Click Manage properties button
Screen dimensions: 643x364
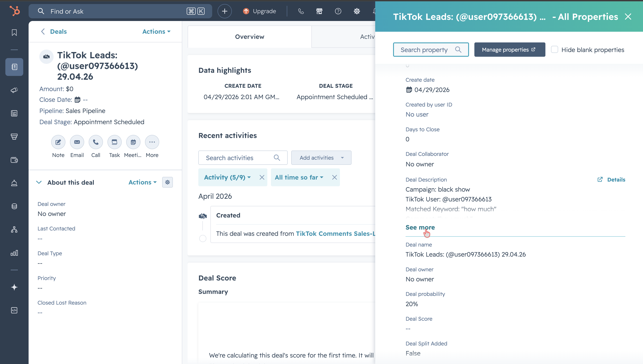[509, 50]
